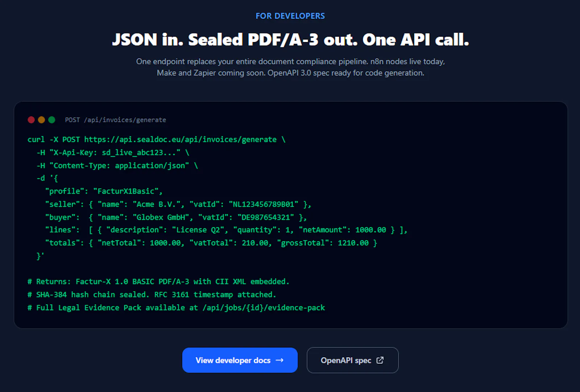Image resolution: width=580 pixels, height=392 pixels.
Task: Click the 'JSON in. Sealed PDF/A-3 out' headline
Action: [290, 40]
